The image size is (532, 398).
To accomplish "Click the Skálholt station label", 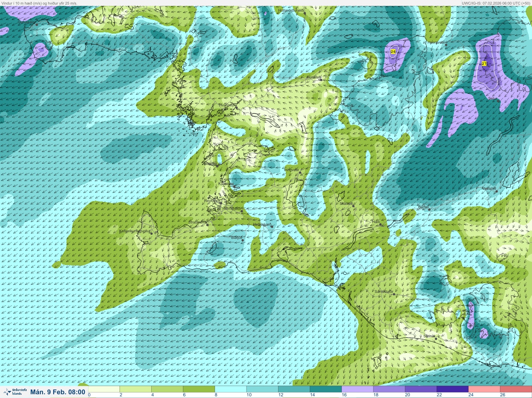I will tap(346, 204).
